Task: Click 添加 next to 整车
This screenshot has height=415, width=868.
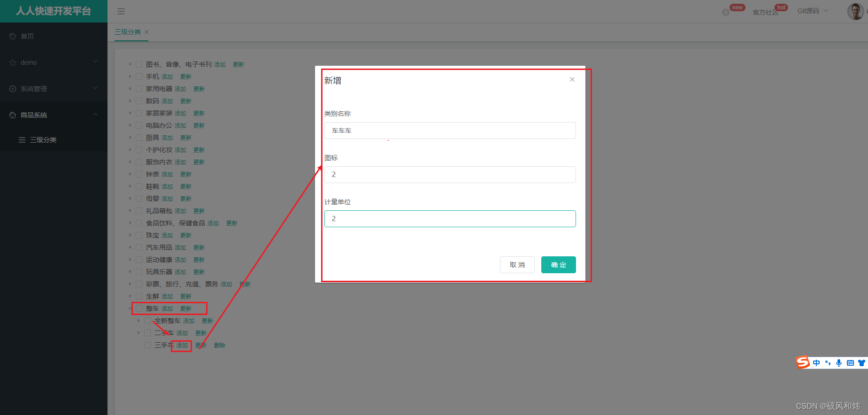Action: pyautogui.click(x=167, y=308)
